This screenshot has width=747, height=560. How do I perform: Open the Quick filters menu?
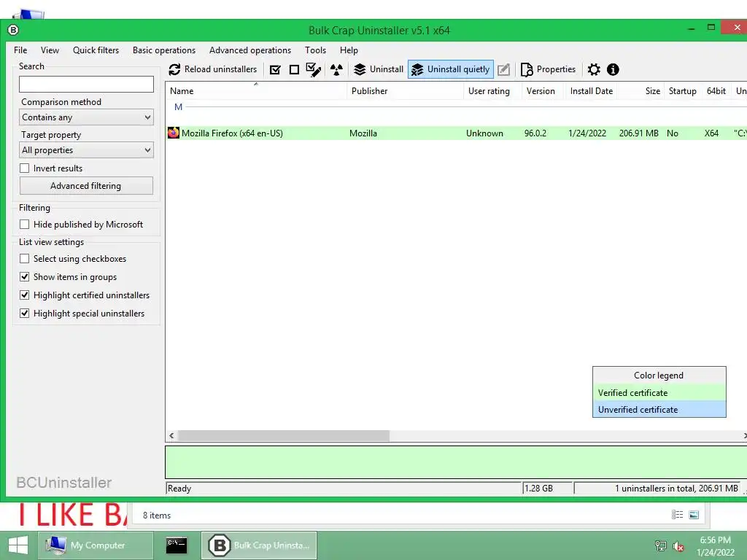point(96,50)
